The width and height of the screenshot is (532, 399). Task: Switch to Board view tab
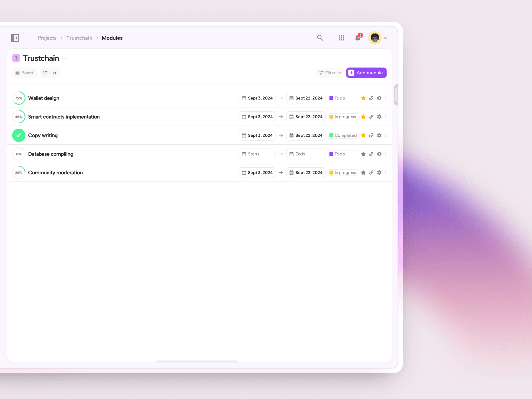click(x=24, y=73)
